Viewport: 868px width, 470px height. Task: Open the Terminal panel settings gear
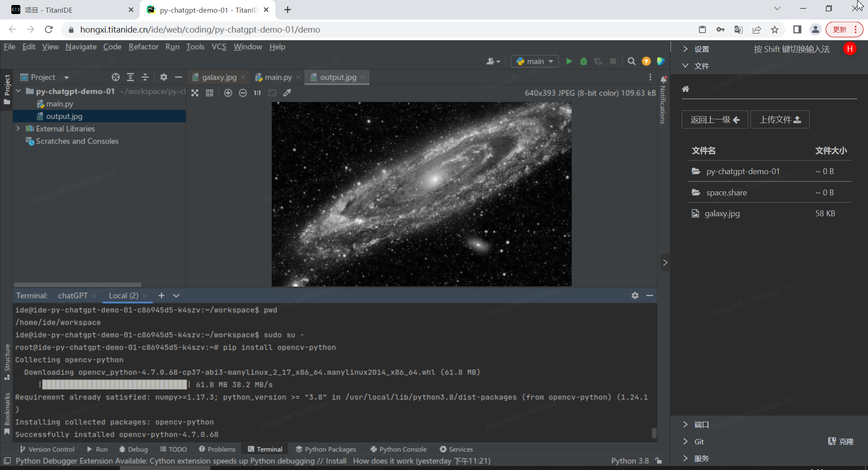[635, 295]
